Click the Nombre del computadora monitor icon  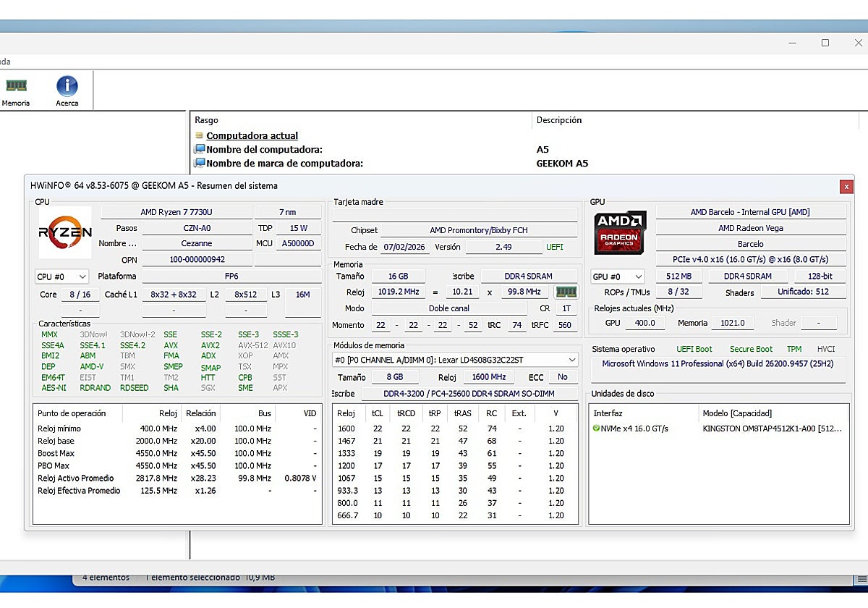[x=200, y=149]
